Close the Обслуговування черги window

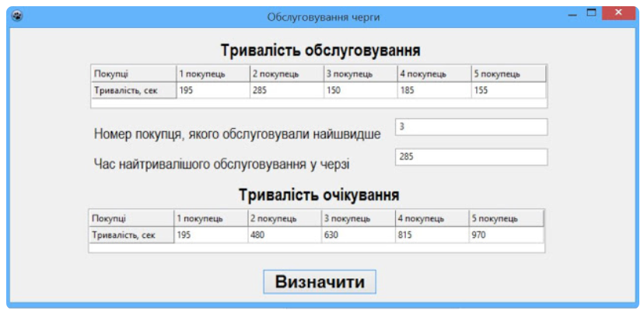(618, 13)
